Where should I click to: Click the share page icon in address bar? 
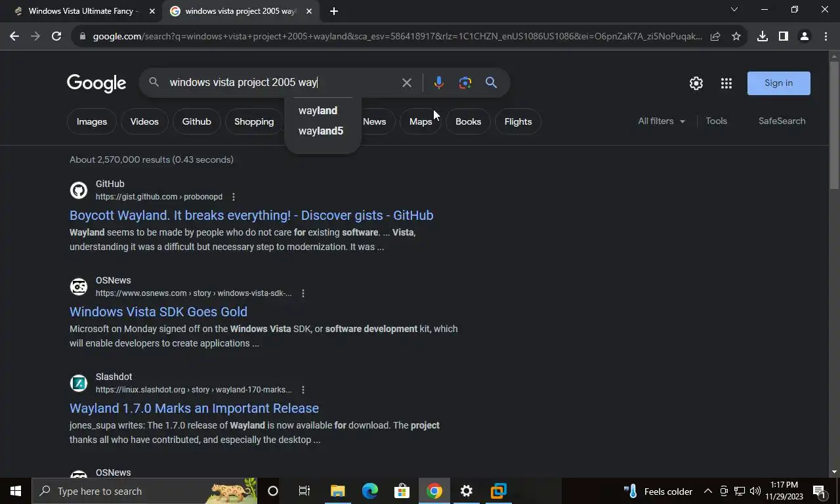coord(715,36)
